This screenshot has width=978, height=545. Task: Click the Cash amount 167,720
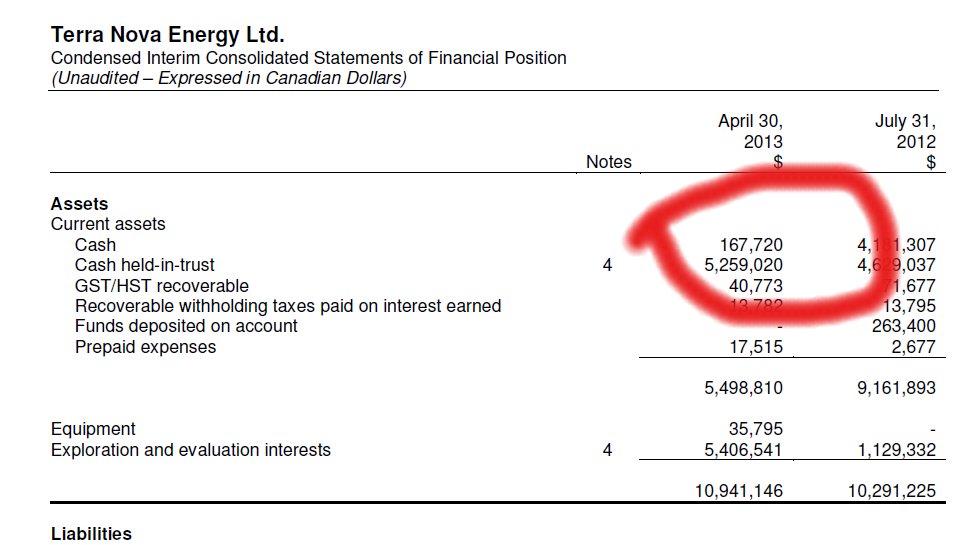(751, 245)
